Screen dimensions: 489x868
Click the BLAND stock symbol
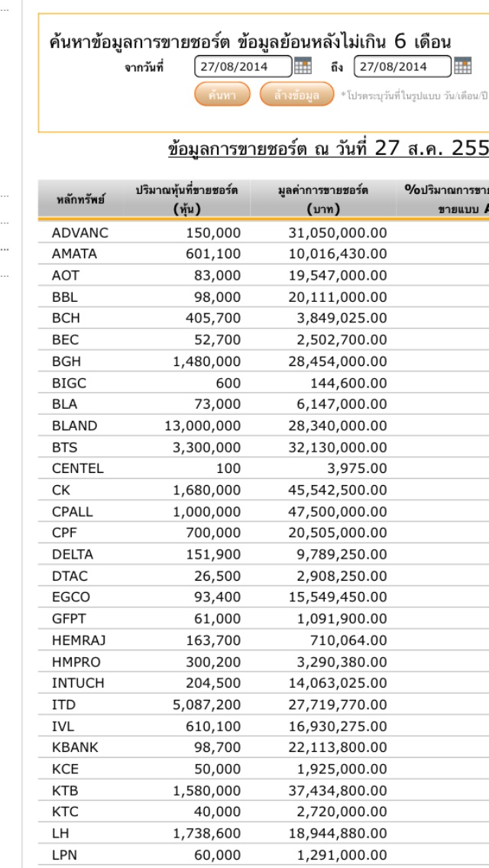coord(75,426)
